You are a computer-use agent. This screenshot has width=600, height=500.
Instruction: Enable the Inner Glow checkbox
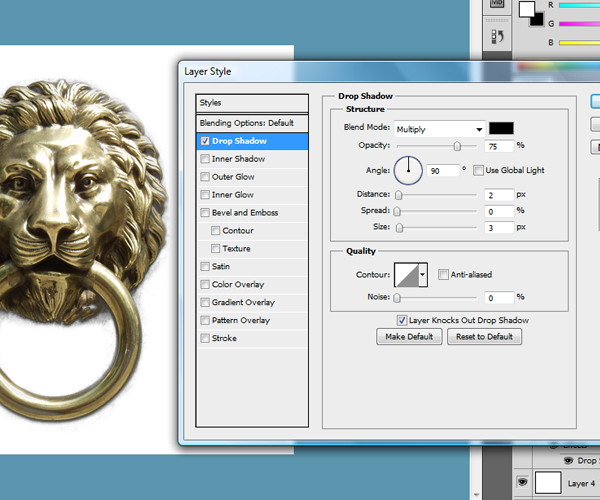[x=205, y=195]
